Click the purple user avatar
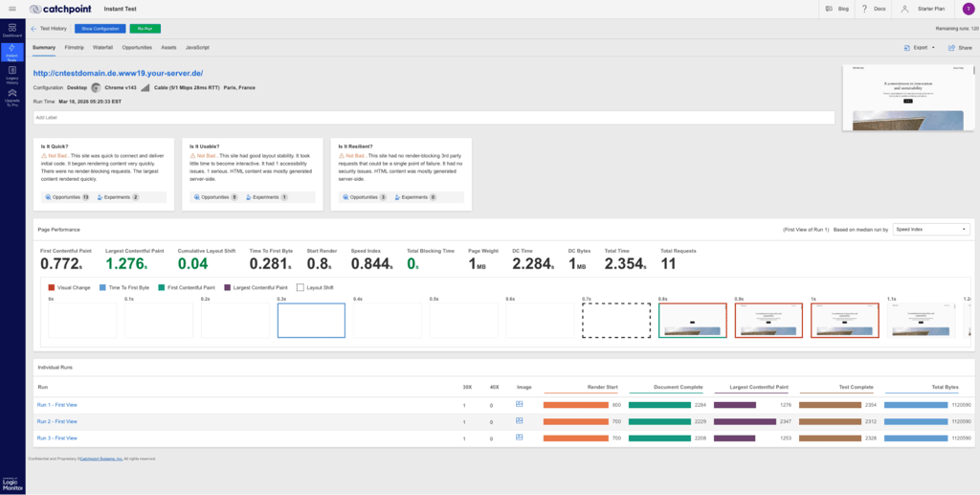This screenshot has width=980, height=495. tap(969, 9)
